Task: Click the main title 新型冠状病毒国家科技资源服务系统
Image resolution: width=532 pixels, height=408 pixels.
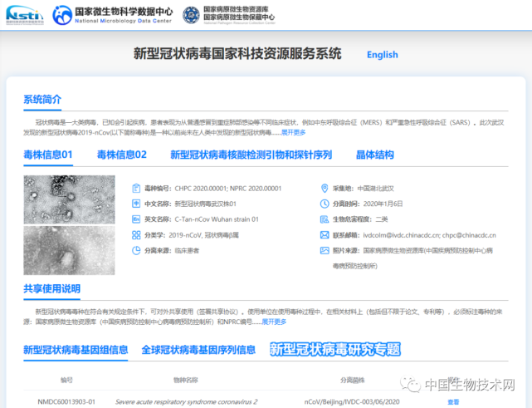Action: [x=237, y=54]
